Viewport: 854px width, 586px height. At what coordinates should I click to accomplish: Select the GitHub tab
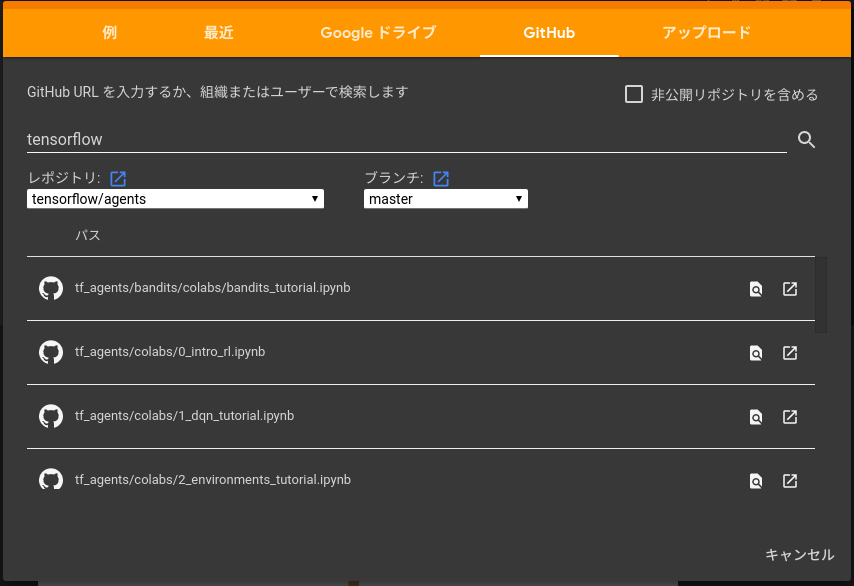click(549, 33)
